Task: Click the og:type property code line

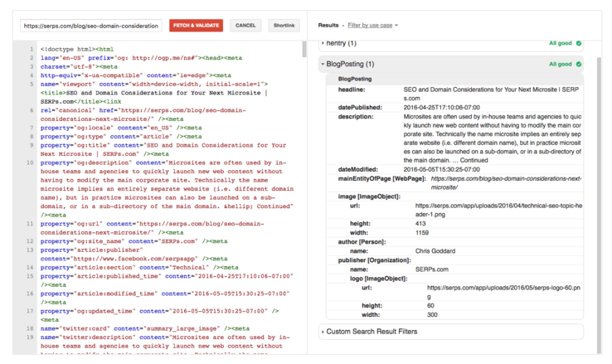Action: point(121,137)
